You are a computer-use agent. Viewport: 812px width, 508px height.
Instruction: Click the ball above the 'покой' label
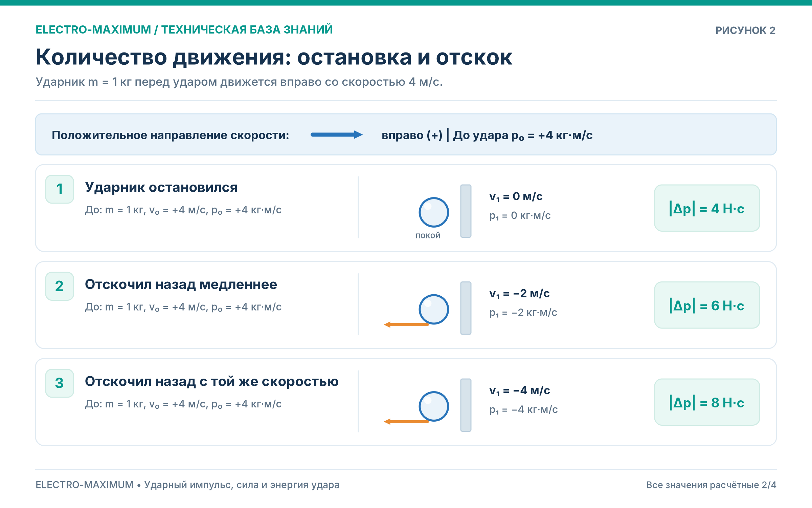pos(434,212)
